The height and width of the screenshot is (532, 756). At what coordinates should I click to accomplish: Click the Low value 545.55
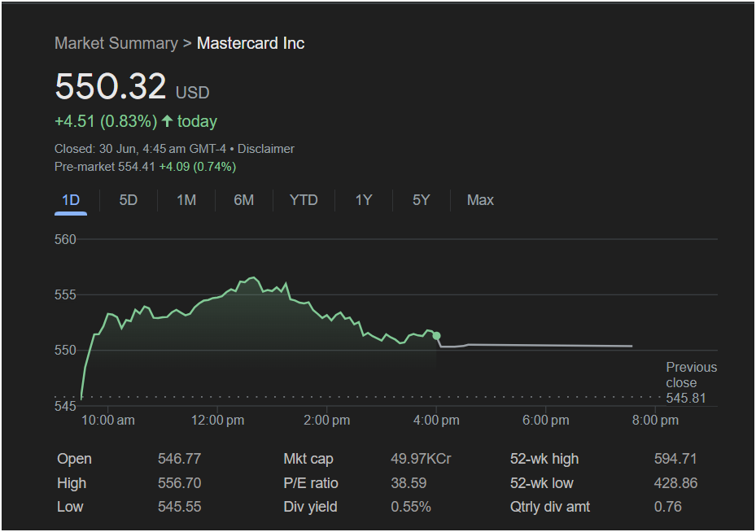point(179,507)
